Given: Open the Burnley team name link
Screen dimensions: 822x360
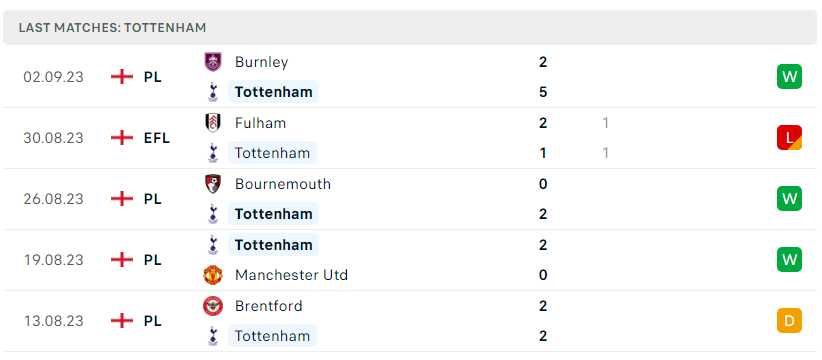Looking at the screenshot, I should (262, 62).
